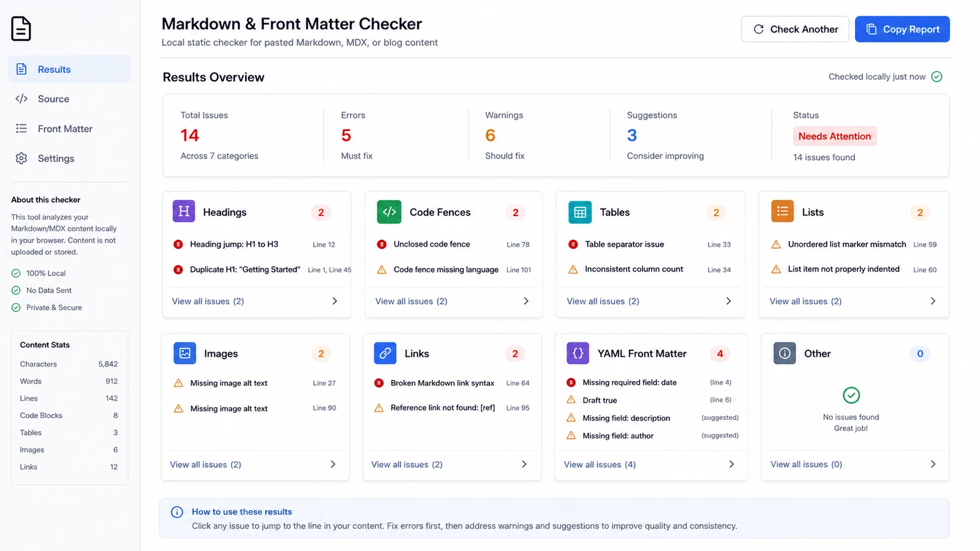This screenshot has width=980, height=551.
Task: Click the Lists card icon
Action: pos(782,211)
